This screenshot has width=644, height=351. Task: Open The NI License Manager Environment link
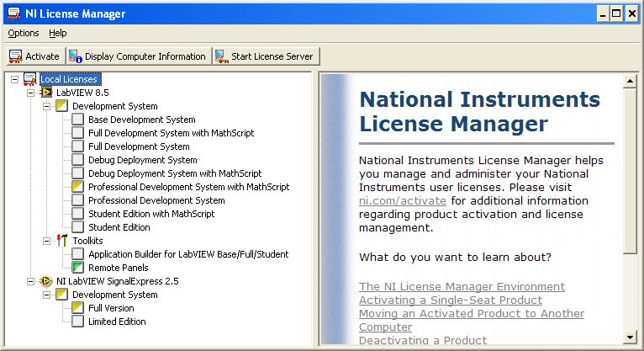pos(462,286)
